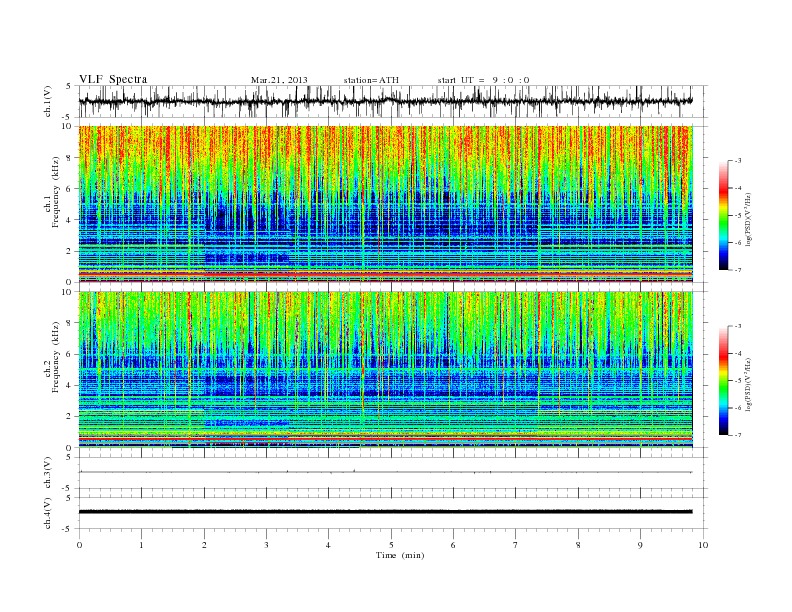Image resolution: width=792 pixels, height=612 pixels.
Task: Click inside the ch.2 spectrogram panel
Action: point(386,370)
